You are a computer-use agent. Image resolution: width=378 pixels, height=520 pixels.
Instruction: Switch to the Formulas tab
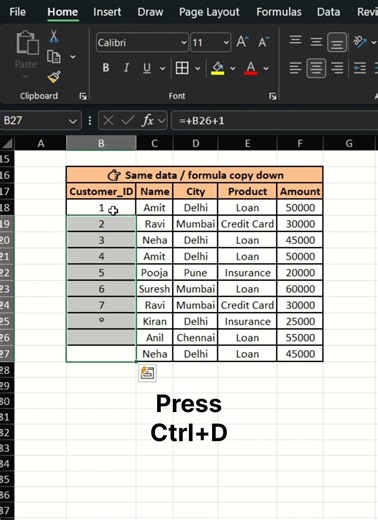click(x=279, y=12)
